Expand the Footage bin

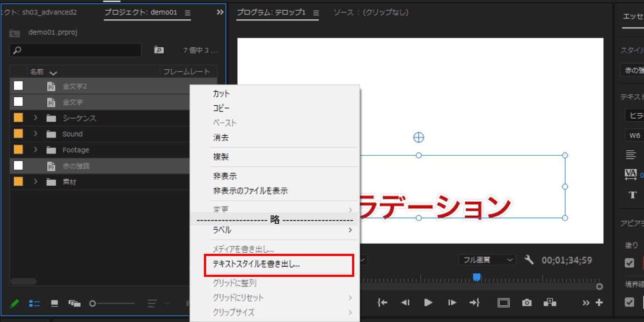pos(35,150)
